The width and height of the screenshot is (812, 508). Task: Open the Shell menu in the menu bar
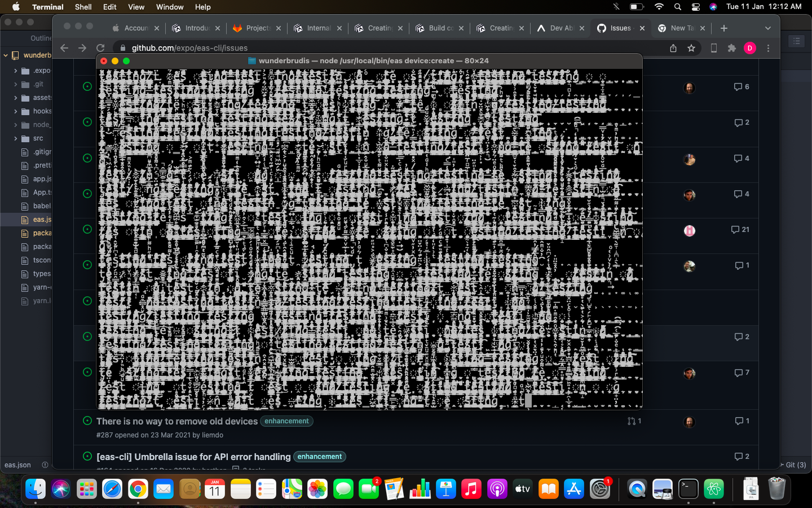tap(83, 7)
